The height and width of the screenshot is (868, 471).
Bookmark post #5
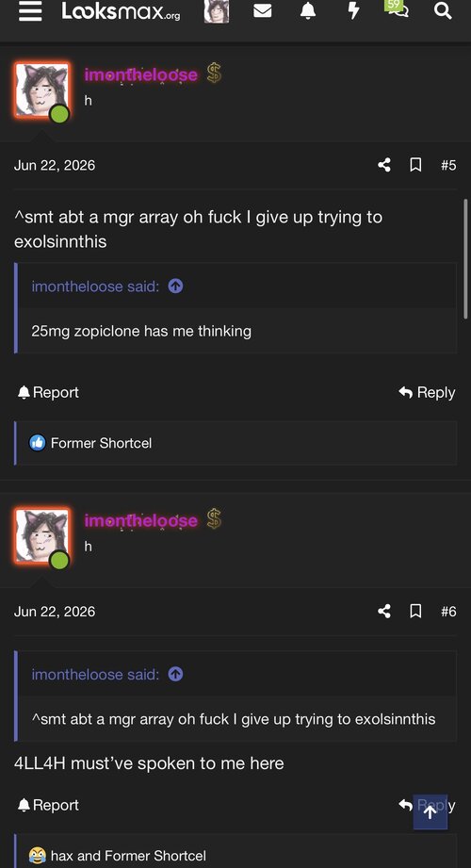click(415, 165)
